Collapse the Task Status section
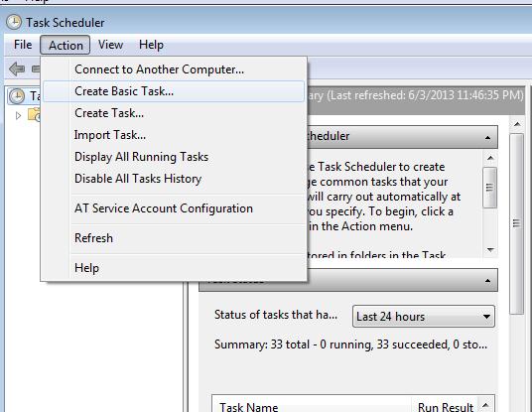 point(487,281)
